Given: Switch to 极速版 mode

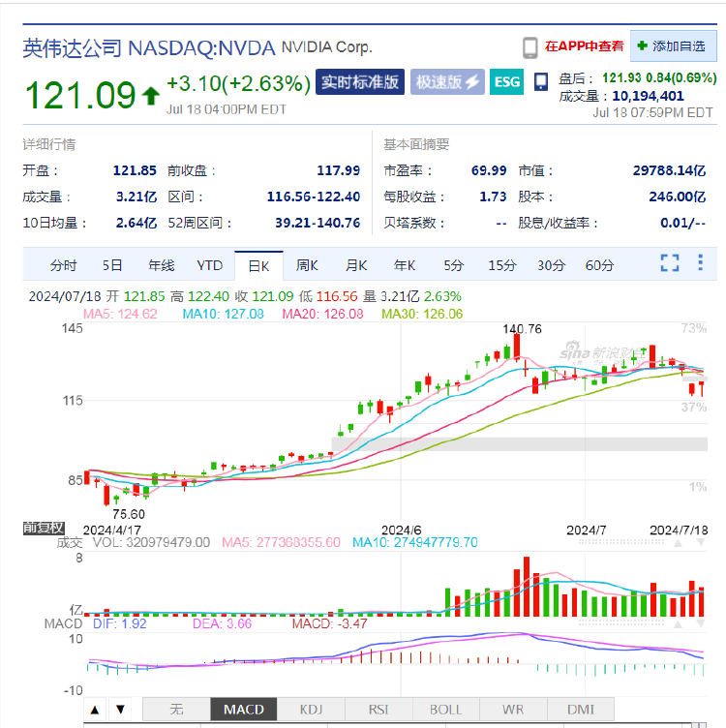Looking at the screenshot, I should [x=447, y=82].
